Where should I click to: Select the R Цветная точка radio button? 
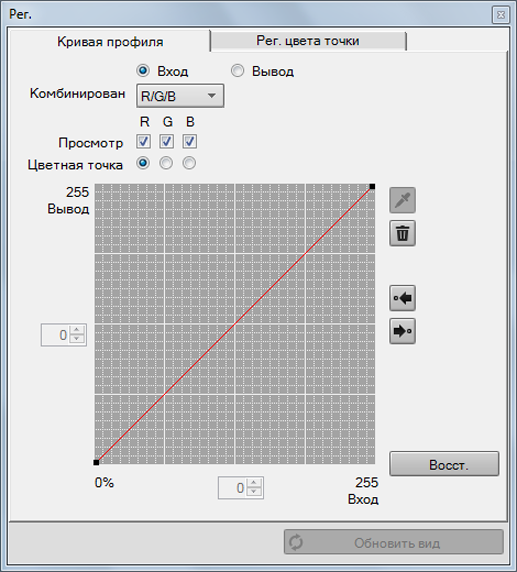143,163
